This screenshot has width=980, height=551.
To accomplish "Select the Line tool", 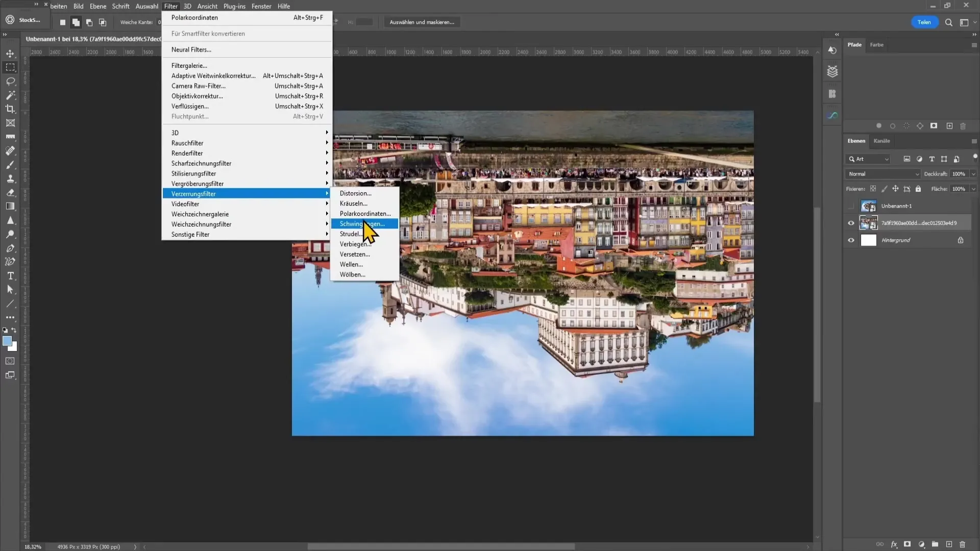I will 10,304.
